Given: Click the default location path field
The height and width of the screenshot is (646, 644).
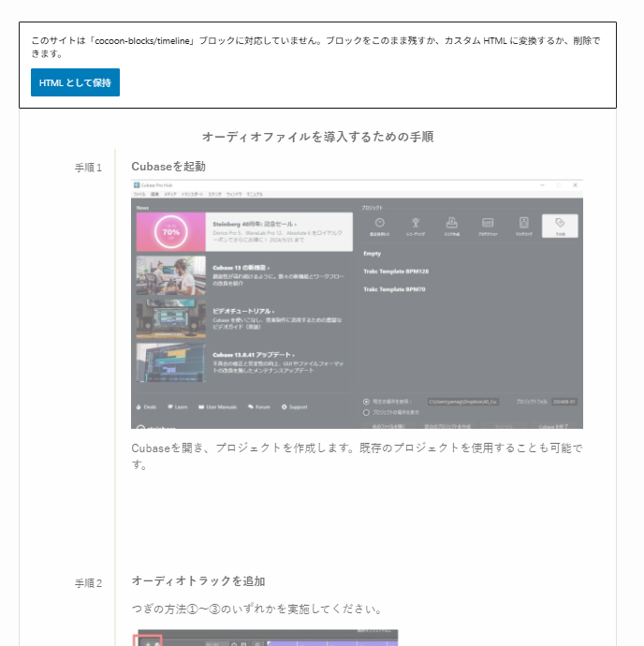Looking at the screenshot, I should (463, 402).
